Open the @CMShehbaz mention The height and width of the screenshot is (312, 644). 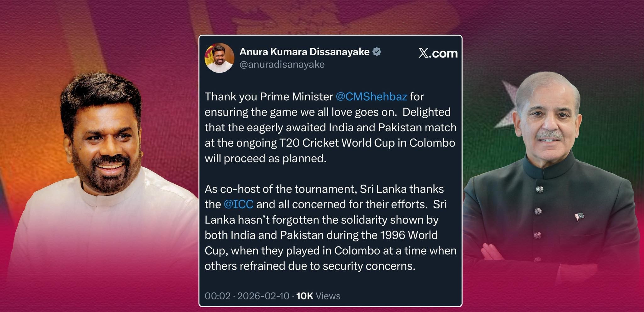click(371, 97)
